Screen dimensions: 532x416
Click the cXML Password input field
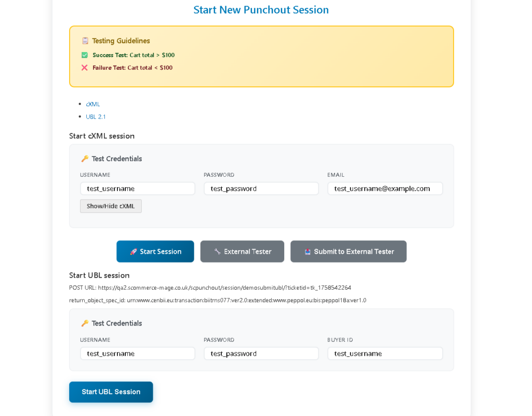point(261,189)
